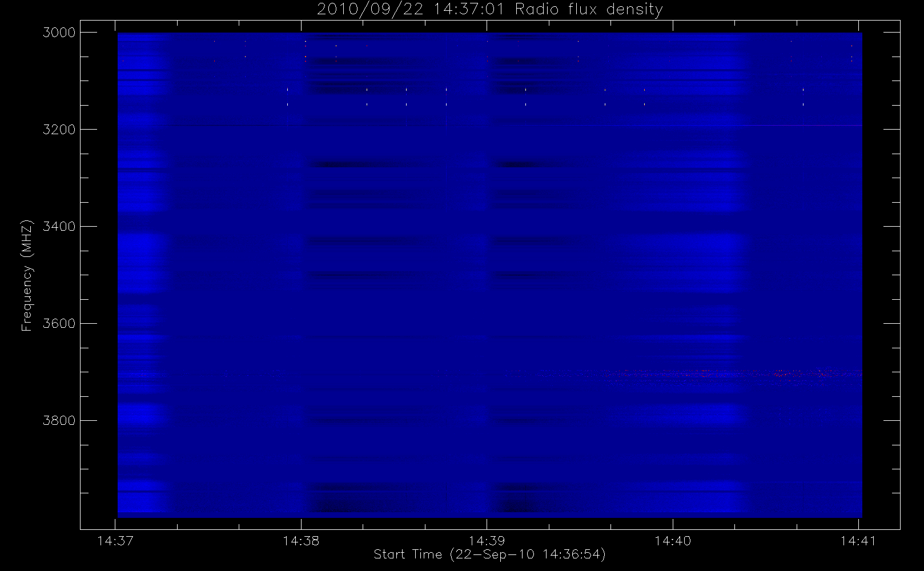Viewport: 924px width, 571px height.
Task: Click the "Frequency (MHZ)" axis label
Action: pyautogui.click(x=27, y=275)
